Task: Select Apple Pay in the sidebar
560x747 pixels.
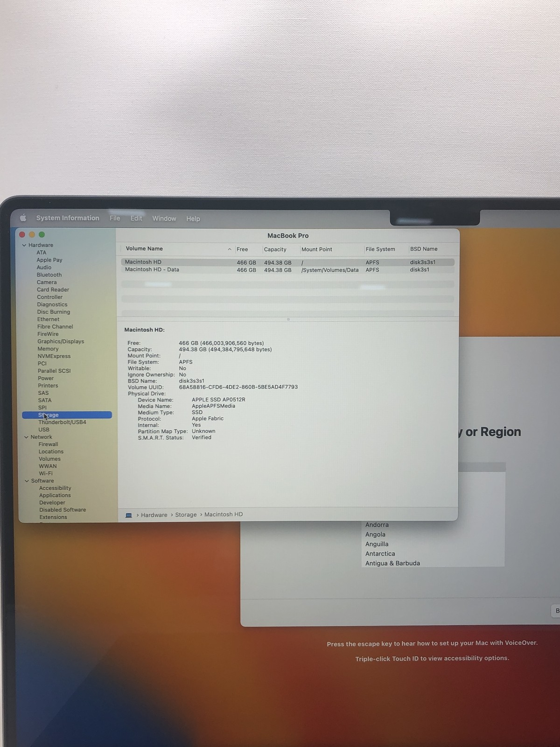Action: [49, 260]
